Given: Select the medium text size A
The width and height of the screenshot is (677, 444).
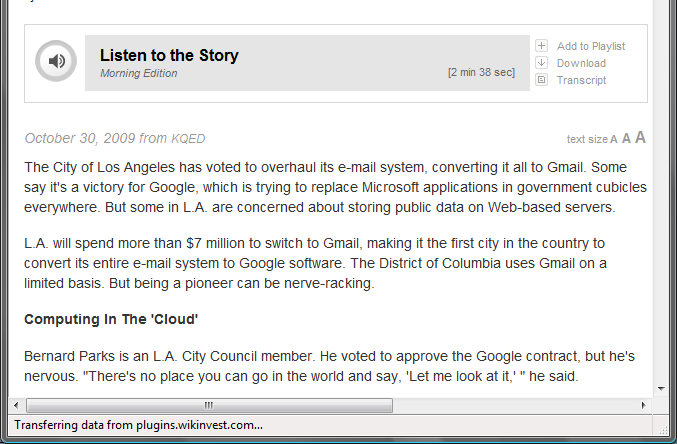Looking at the screenshot, I should click(626, 139).
